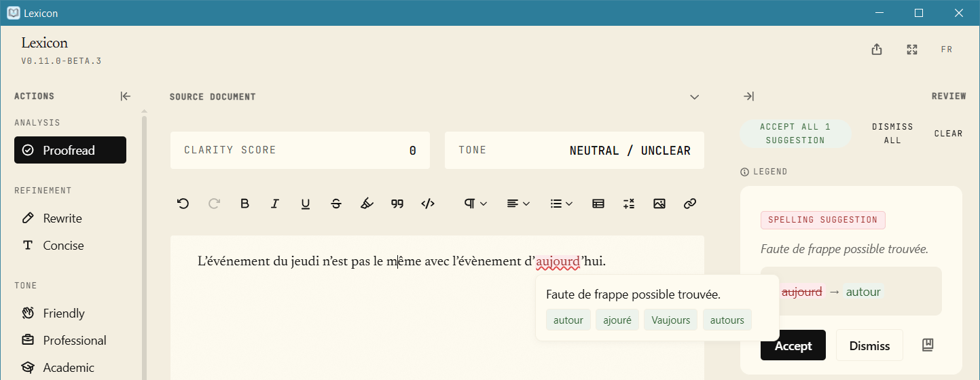The image size is (980, 380).
Task: Click the highlighter icon
Action: point(367,204)
